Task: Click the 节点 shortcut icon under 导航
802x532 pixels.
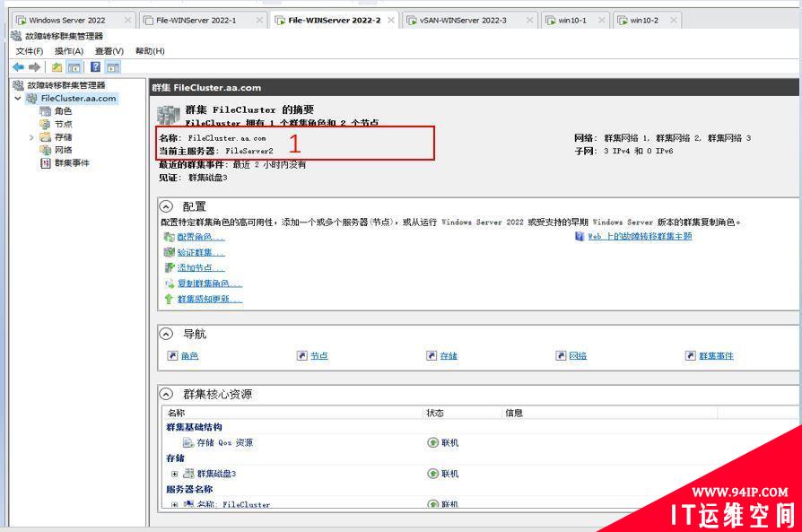Action: click(x=301, y=355)
